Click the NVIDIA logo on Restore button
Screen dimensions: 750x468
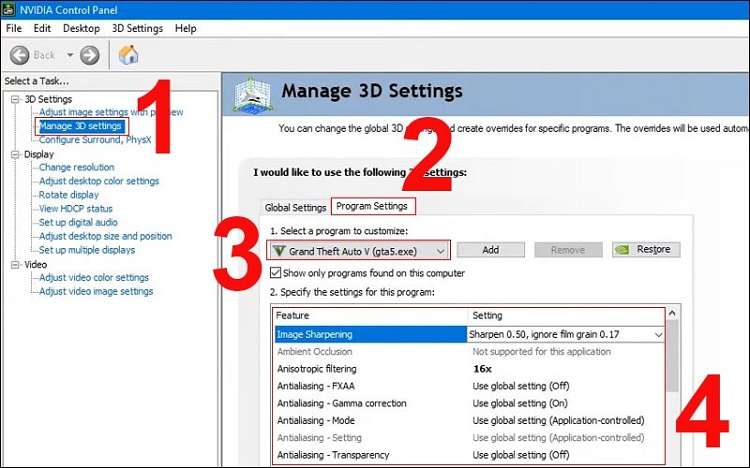tap(622, 250)
